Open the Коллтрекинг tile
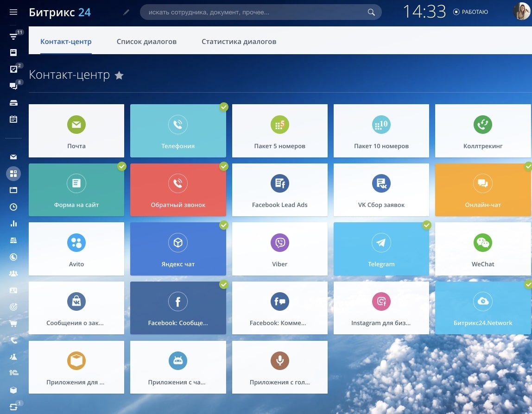 click(x=482, y=131)
